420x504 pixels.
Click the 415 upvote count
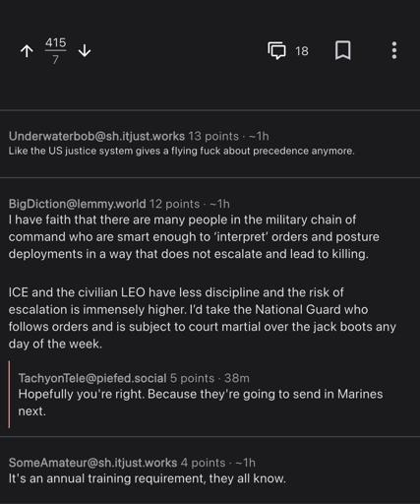pyautogui.click(x=56, y=42)
